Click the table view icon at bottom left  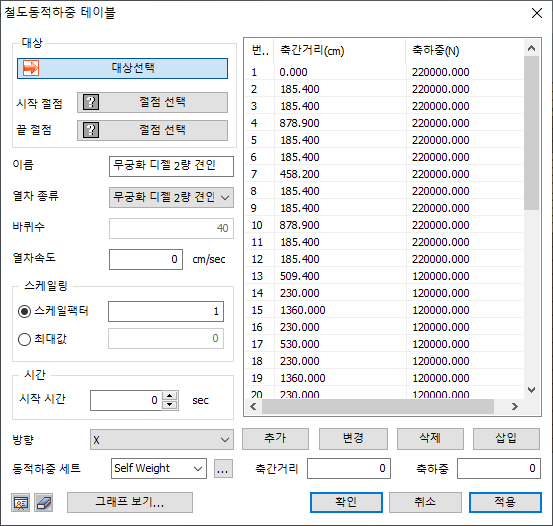point(20,503)
